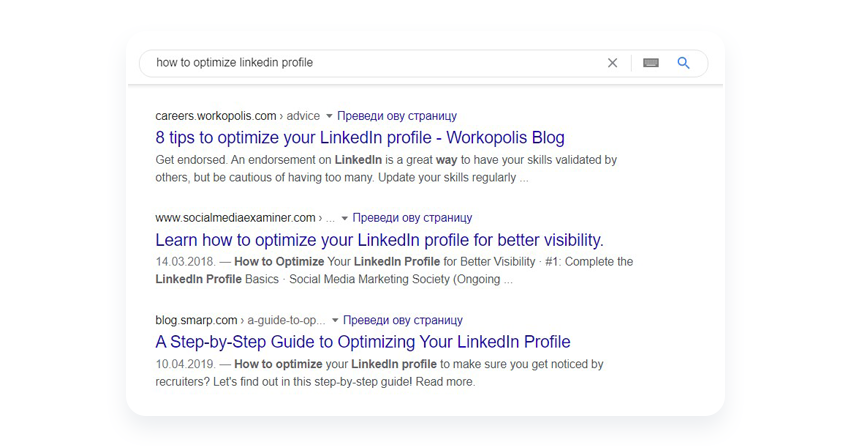Click 'Преведи ову страницу' for the blog.smarp.com result

(403, 320)
